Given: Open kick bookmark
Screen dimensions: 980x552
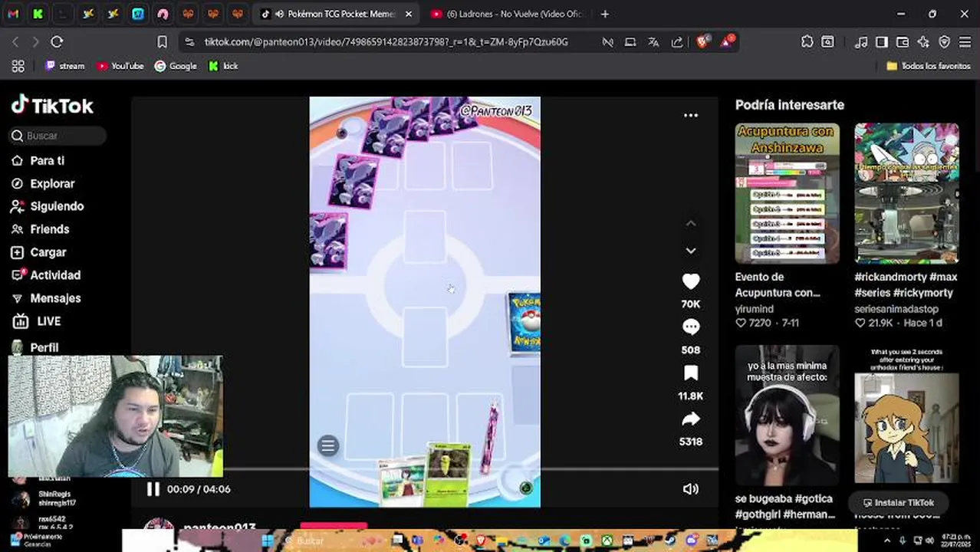Looking at the screenshot, I should tap(224, 66).
